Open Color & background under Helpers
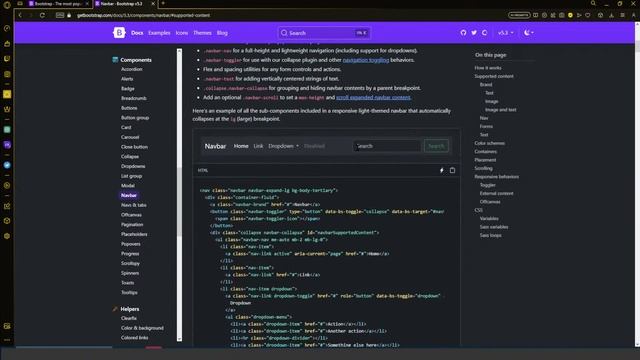Screen dimensions: 640x360 (142, 328)
